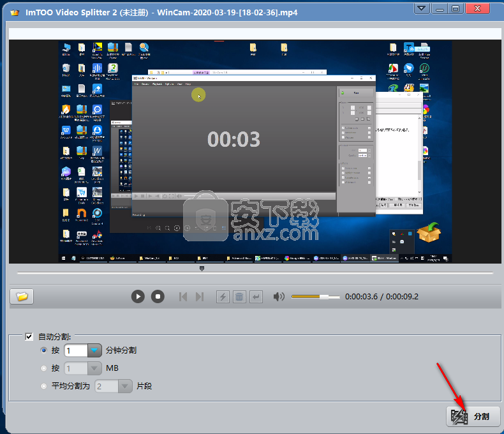Screen dimensions: 504x434
Task: Toggle the 自动分割 checkbox
Action: pos(29,336)
